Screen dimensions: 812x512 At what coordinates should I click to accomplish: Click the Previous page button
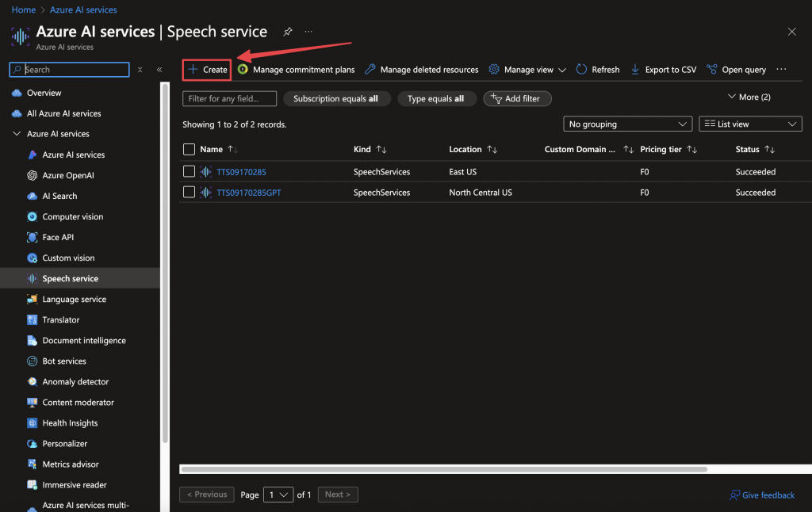point(207,495)
